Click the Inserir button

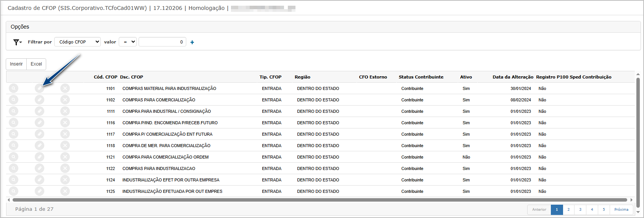point(16,64)
